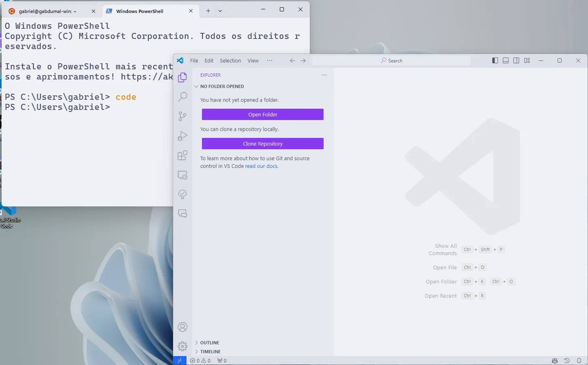Open the overflow menu ellipsis after View
The image size is (588, 365).
click(x=270, y=60)
